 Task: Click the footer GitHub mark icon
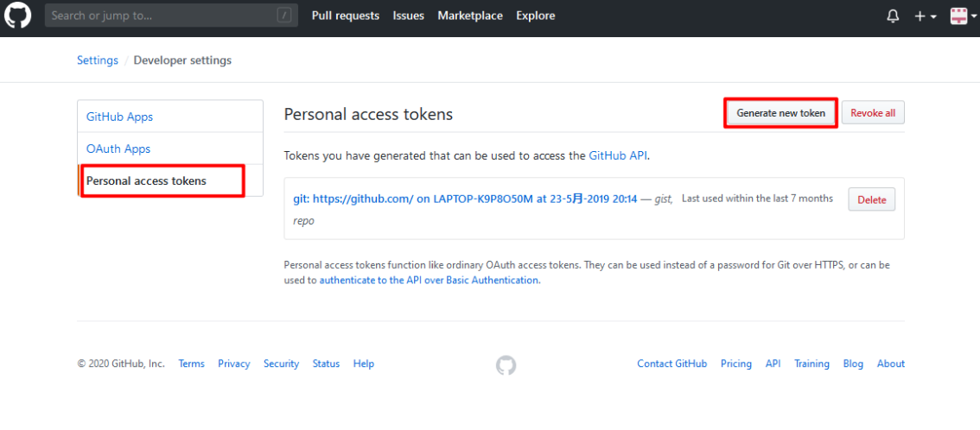(x=506, y=365)
